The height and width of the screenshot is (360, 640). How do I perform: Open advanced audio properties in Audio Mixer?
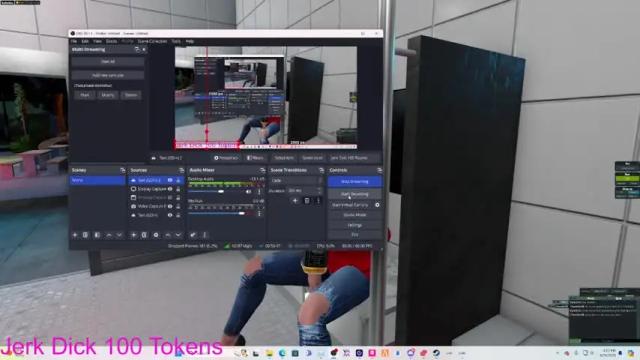coord(193,235)
